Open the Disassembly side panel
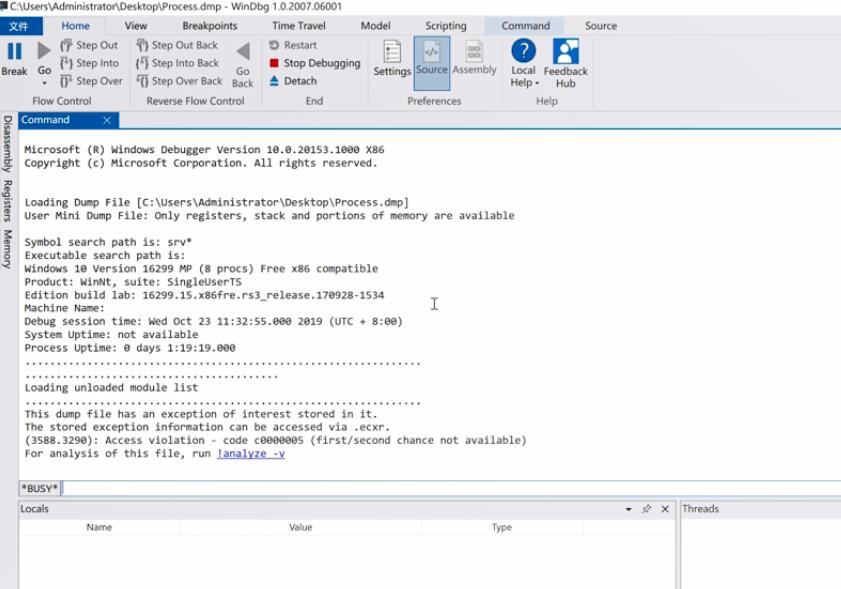Viewport: 841px width, 589px height. (x=8, y=144)
